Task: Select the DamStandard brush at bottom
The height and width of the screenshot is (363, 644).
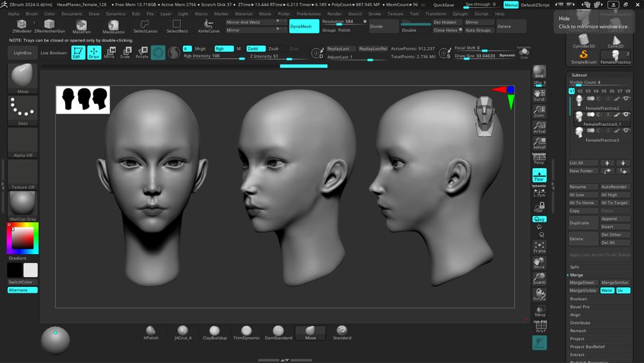Action: coord(278,333)
